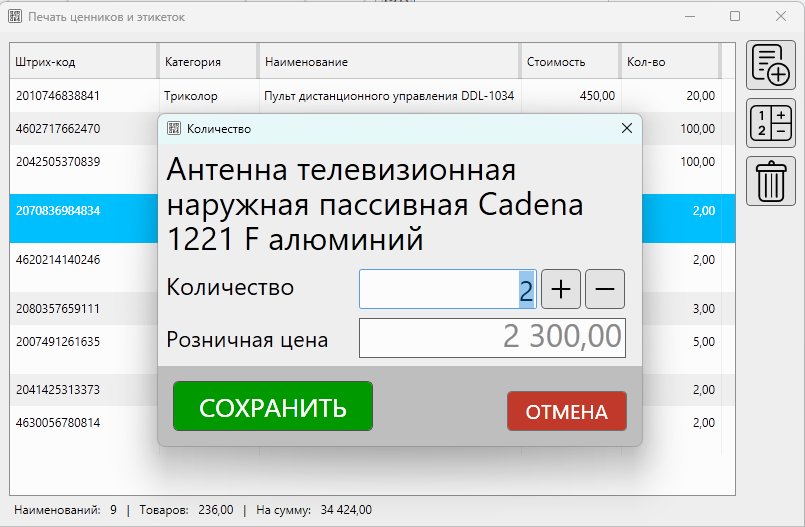The height and width of the screenshot is (527, 805).
Task: Maximize the Печать ценников window
Action: click(x=735, y=17)
